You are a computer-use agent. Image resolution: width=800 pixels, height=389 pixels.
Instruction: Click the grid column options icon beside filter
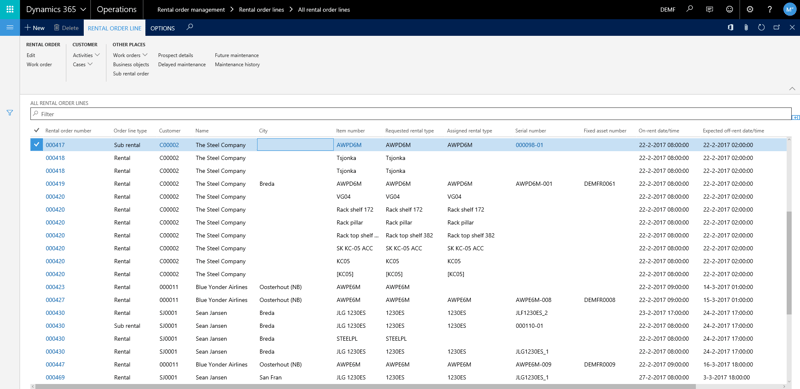pos(796,117)
